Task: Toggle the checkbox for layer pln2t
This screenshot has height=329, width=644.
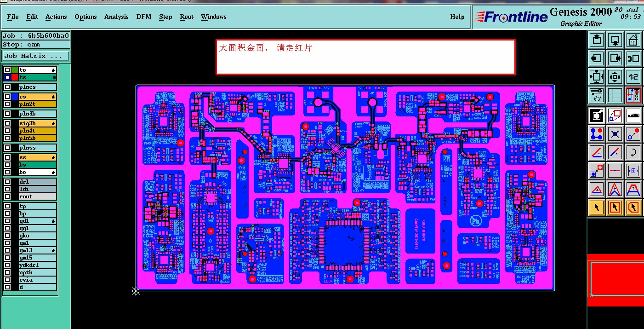Action: tap(7, 104)
